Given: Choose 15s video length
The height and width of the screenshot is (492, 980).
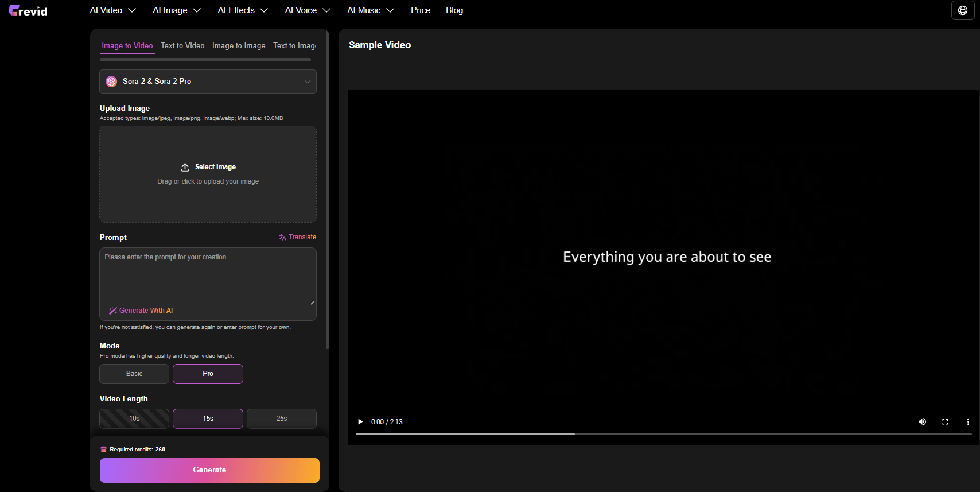Looking at the screenshot, I should (x=208, y=419).
